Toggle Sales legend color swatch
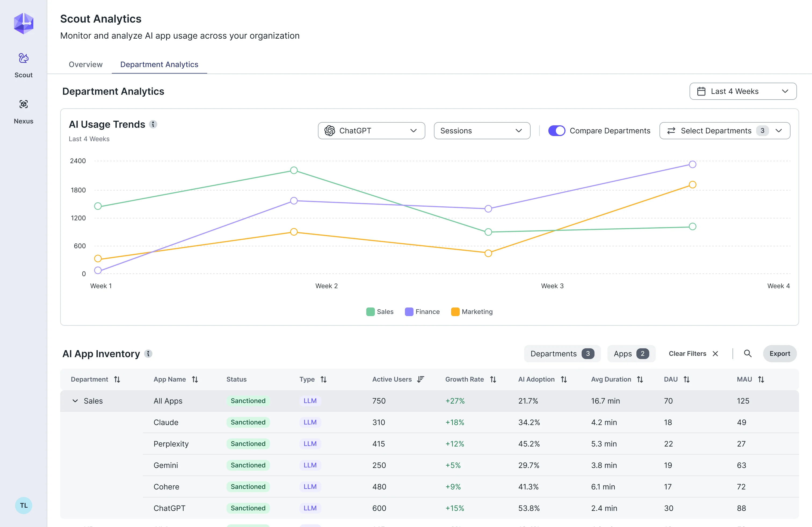The image size is (812, 527). click(x=370, y=312)
